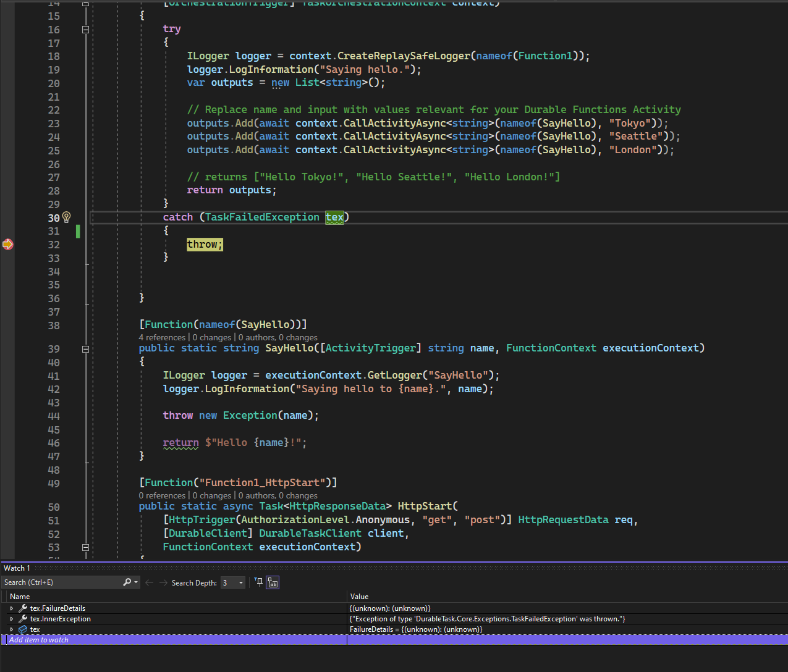Click the search forward arrow in Watch panel

tap(162, 582)
